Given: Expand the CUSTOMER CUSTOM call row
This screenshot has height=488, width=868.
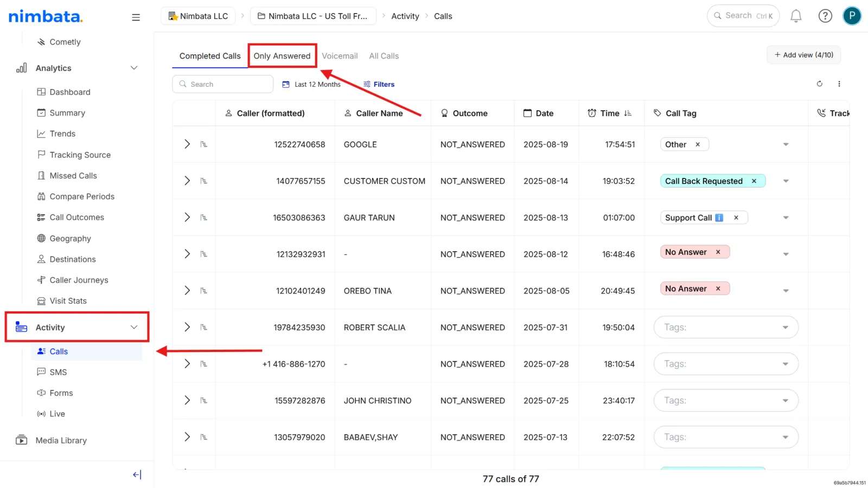Looking at the screenshot, I should point(187,181).
